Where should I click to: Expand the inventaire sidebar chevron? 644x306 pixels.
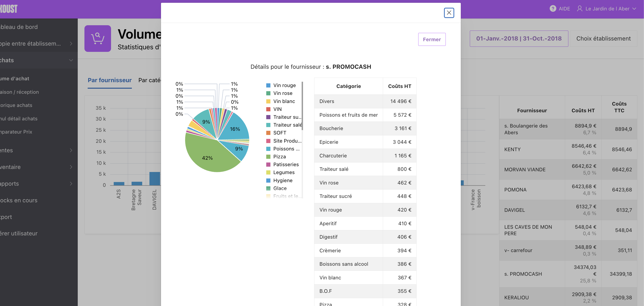point(71,167)
